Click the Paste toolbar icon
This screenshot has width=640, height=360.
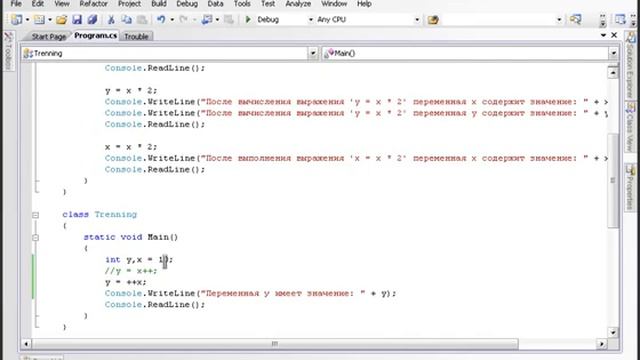(x=142, y=19)
